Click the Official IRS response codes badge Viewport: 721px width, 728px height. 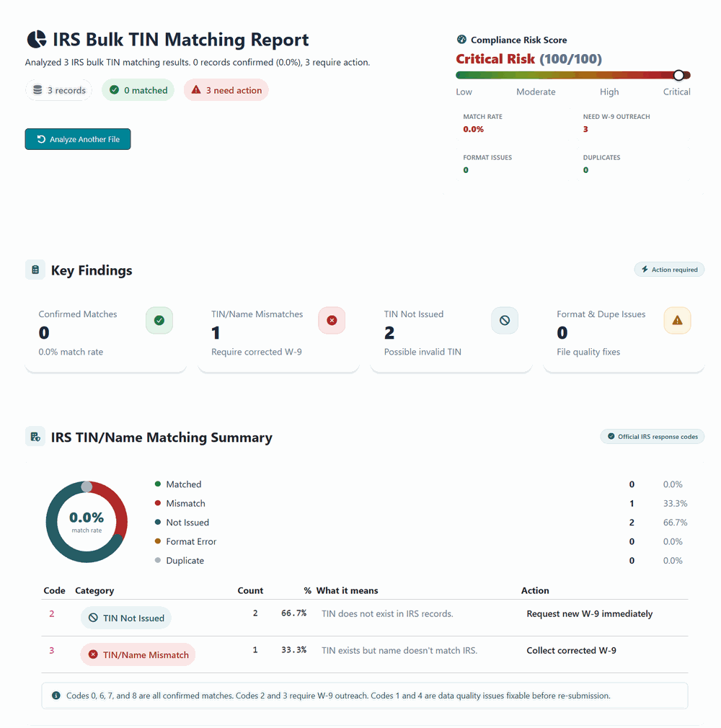(x=653, y=436)
